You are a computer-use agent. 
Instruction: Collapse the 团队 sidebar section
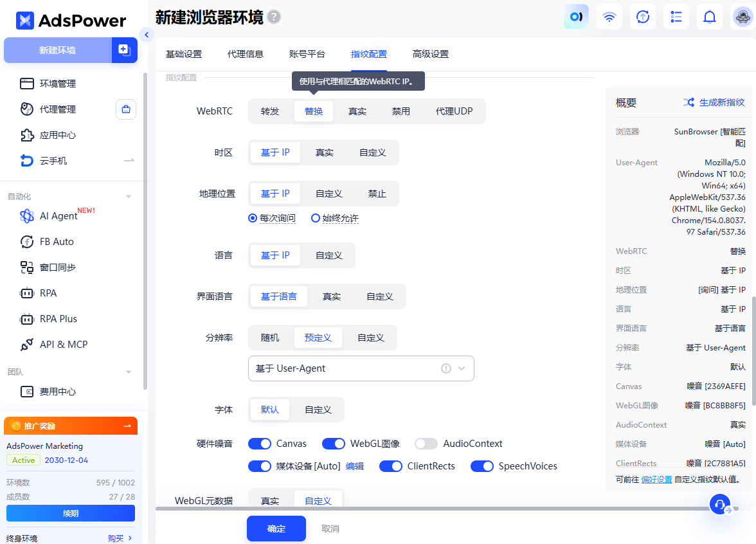129,372
